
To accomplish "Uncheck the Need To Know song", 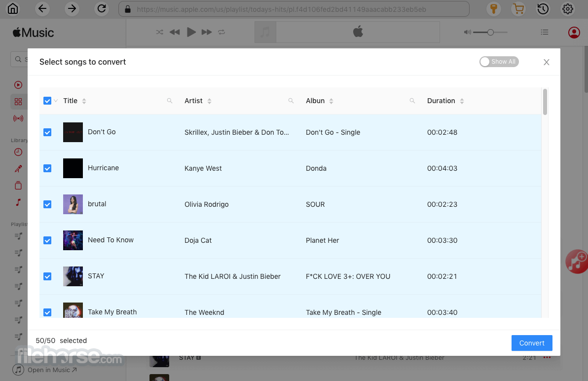I will 47,240.
